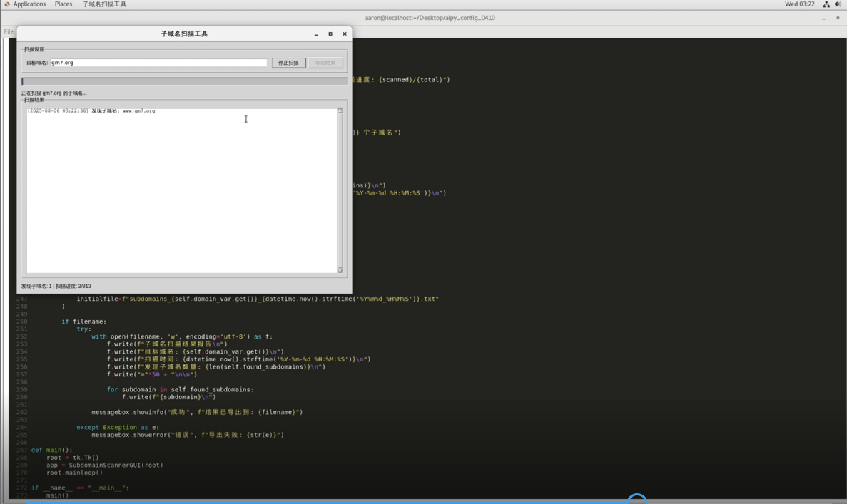Click the code line 'except Exception as e:'

pyautogui.click(x=118, y=428)
